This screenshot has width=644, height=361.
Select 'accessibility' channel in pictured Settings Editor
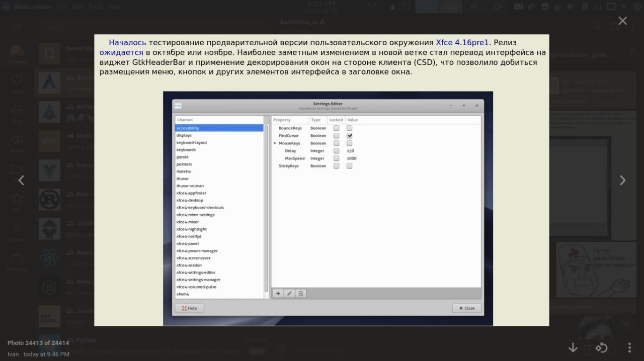click(x=219, y=128)
